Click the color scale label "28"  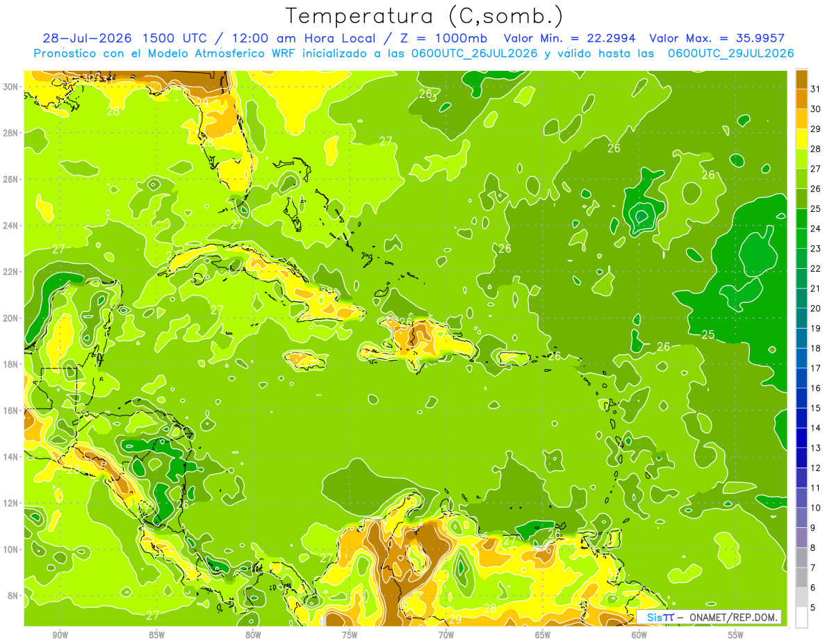pyautogui.click(x=816, y=149)
